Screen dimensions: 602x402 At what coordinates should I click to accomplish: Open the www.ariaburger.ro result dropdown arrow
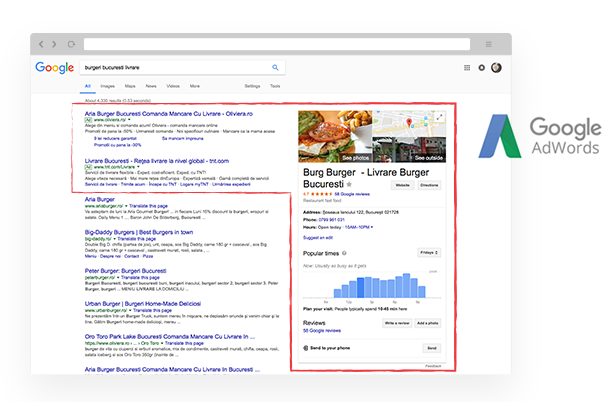126,206
